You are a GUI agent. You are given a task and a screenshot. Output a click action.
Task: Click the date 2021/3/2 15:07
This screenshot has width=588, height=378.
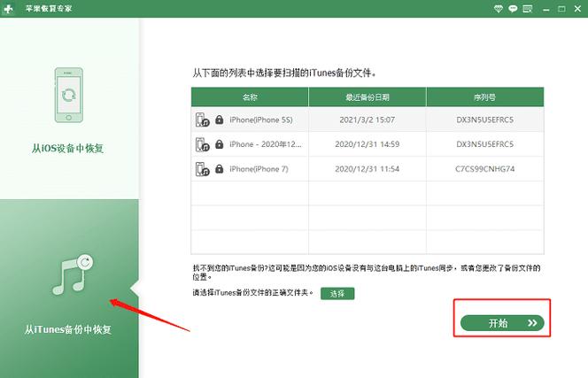tap(367, 120)
